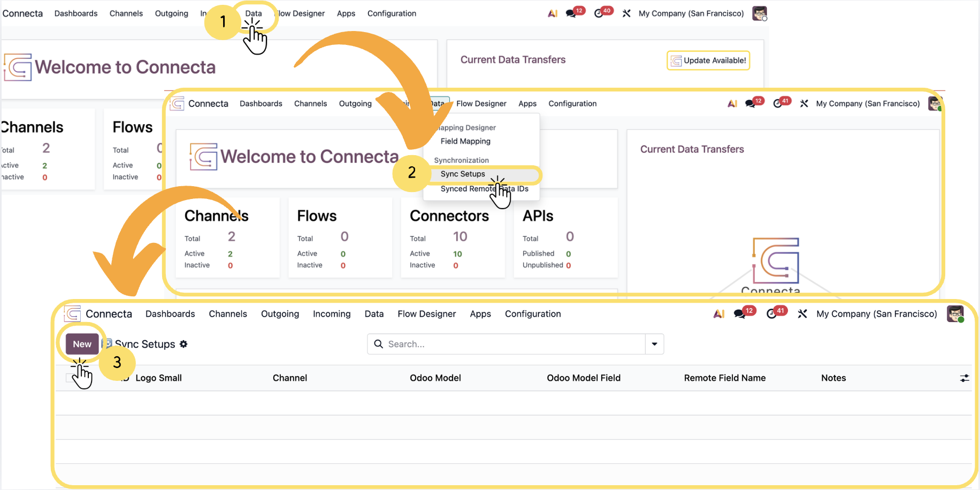The height and width of the screenshot is (490, 980).
Task: Expand the search options dropdown arrow
Action: 654,344
